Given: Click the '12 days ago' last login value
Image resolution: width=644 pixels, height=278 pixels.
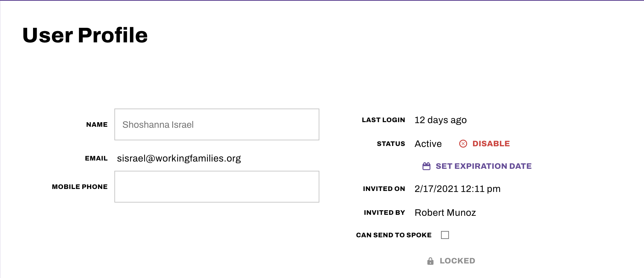Looking at the screenshot, I should (441, 120).
